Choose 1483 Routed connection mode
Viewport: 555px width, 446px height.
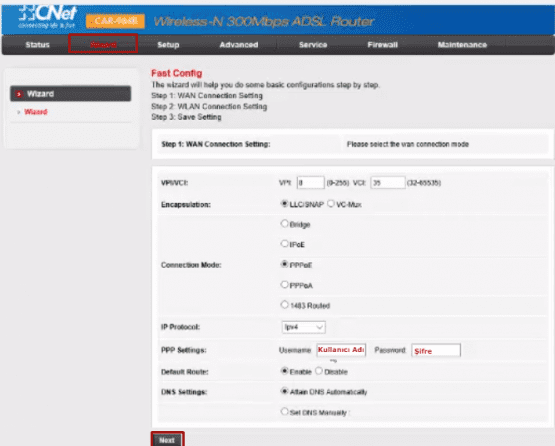(x=284, y=304)
